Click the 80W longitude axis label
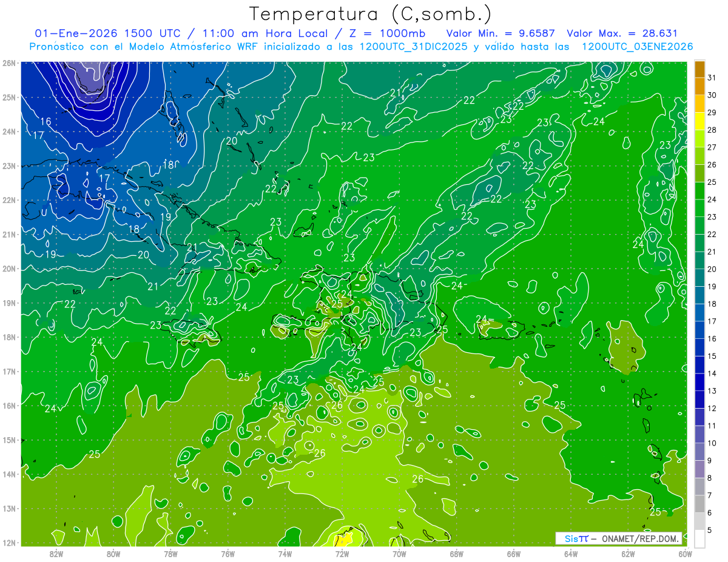 click(x=113, y=554)
